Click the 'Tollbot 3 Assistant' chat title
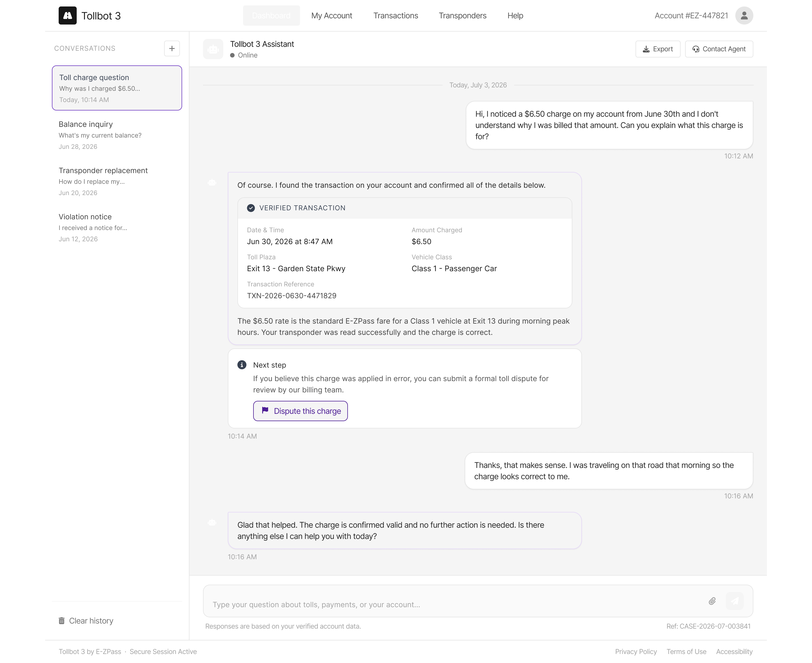The width and height of the screenshot is (812, 663). tap(262, 44)
